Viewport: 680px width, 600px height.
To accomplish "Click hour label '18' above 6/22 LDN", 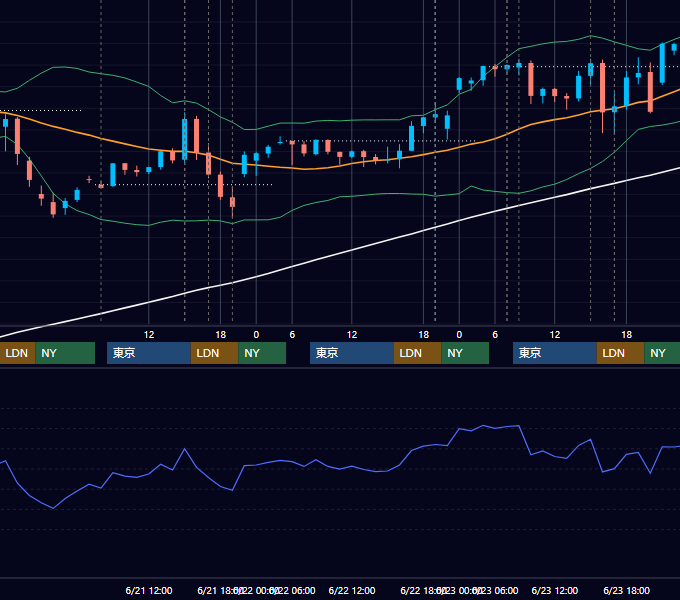I will (x=424, y=335).
